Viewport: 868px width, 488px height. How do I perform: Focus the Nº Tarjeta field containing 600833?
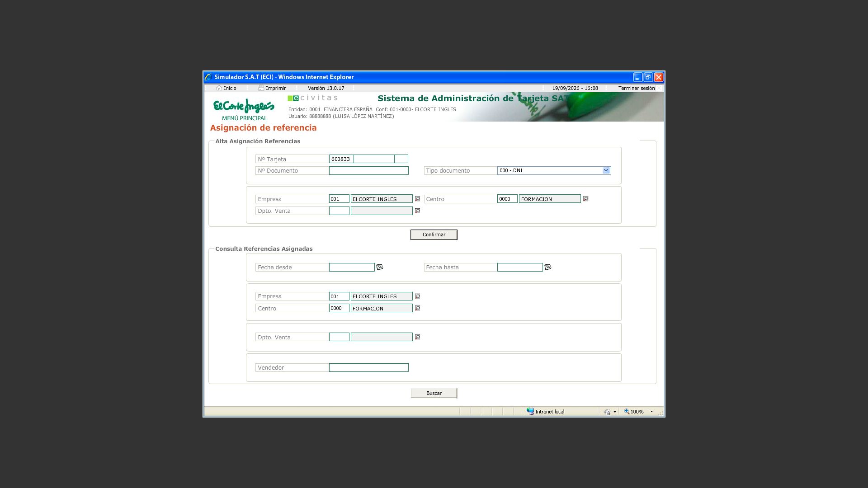point(341,159)
